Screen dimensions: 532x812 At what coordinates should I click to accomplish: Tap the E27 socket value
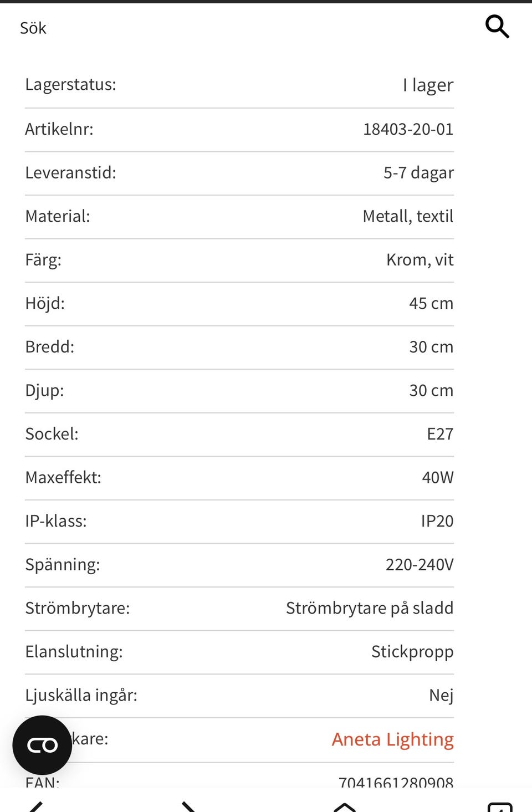pyautogui.click(x=440, y=434)
